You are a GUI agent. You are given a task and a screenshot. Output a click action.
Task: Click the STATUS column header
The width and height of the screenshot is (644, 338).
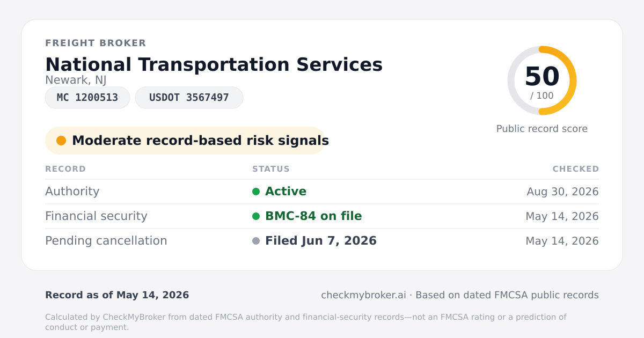tap(271, 169)
